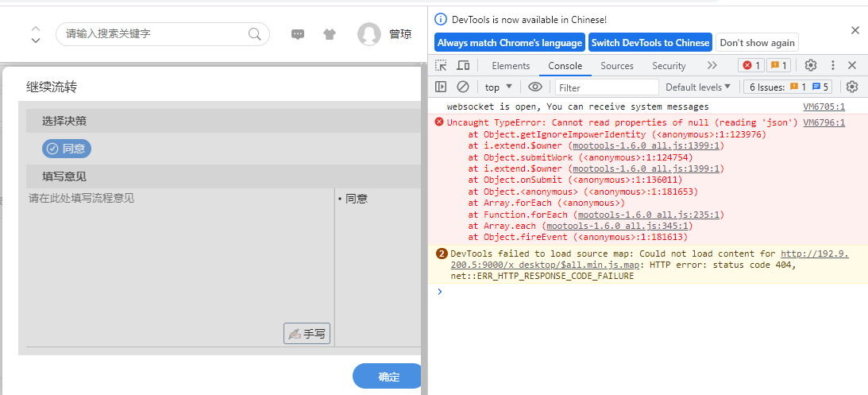Viewport: 868px width, 395px height.
Task: Click the getIgnoreImpowerIdentity stack line
Action: click(x=617, y=134)
